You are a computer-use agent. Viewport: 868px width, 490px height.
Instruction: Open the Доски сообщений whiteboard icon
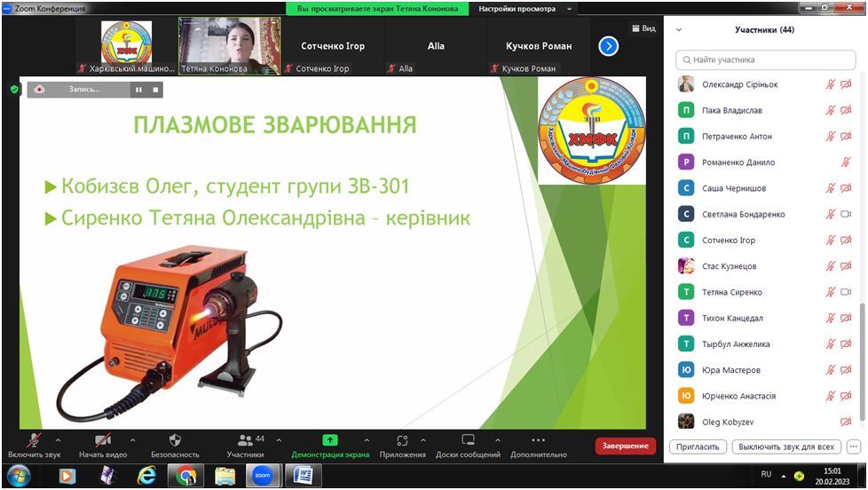(x=469, y=440)
